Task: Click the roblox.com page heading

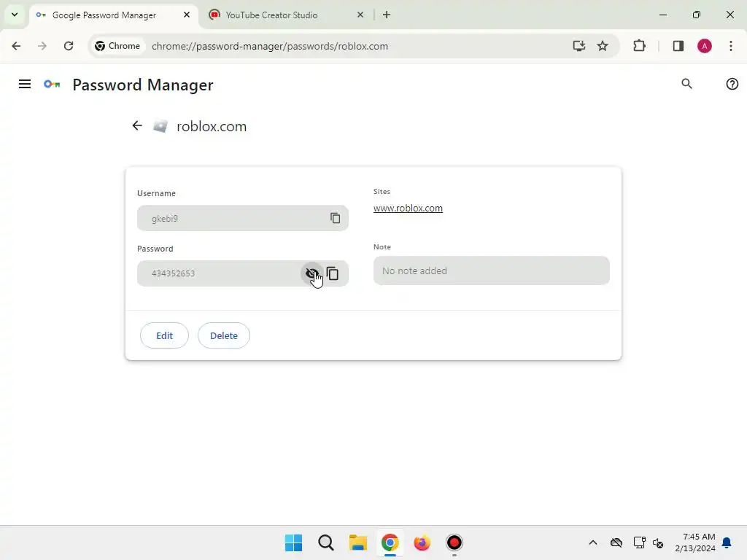Action: pyautogui.click(x=212, y=126)
